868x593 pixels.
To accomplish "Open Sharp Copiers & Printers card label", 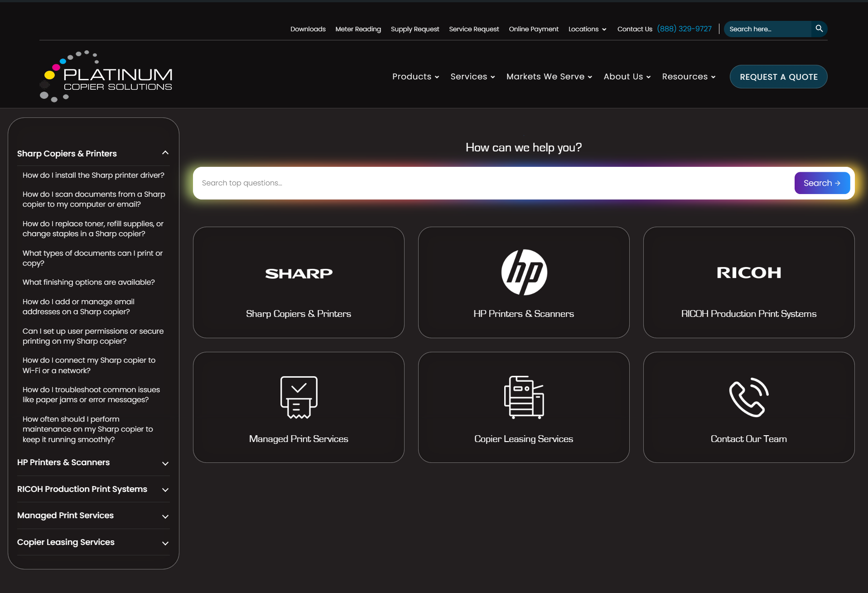I will pyautogui.click(x=299, y=314).
